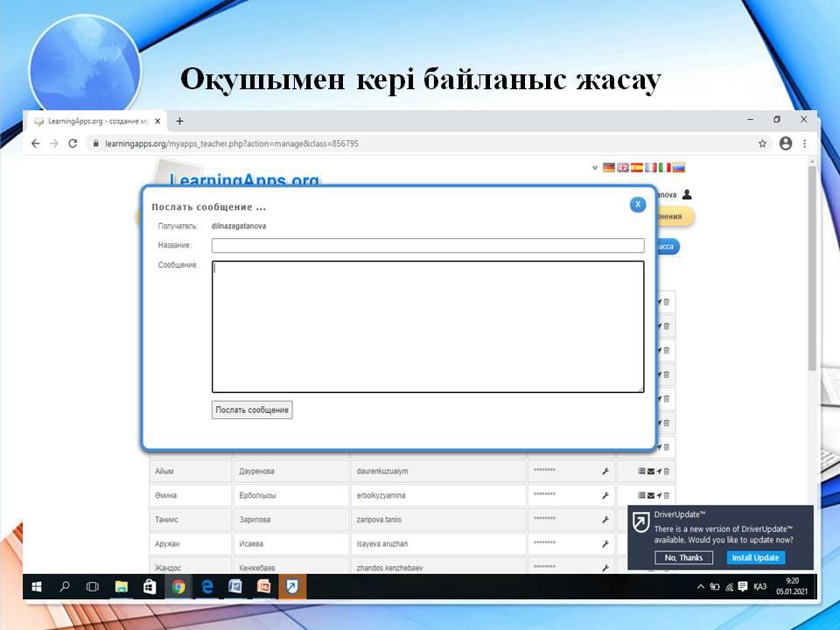This screenshot has width=840, height=630.
Task: Click the DriverUpdate shield icon in popup
Action: click(640, 521)
